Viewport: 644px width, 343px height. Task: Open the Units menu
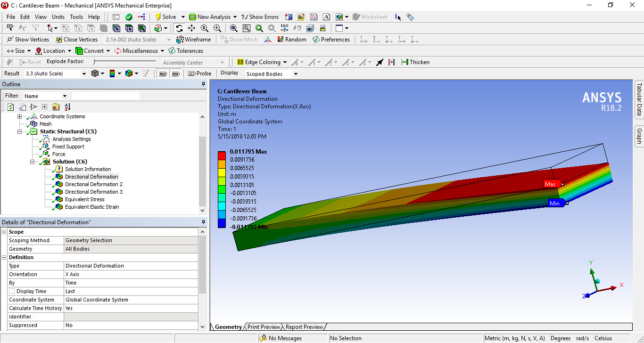pyautogui.click(x=58, y=17)
